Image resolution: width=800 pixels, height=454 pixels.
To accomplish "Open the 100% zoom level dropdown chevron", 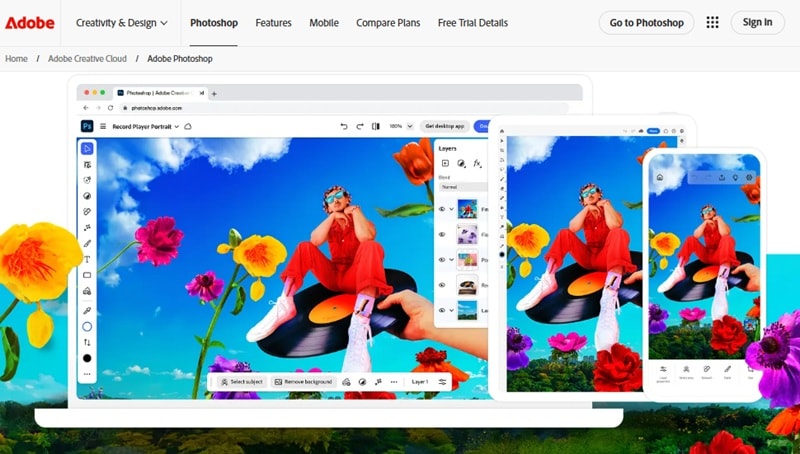I will (409, 126).
